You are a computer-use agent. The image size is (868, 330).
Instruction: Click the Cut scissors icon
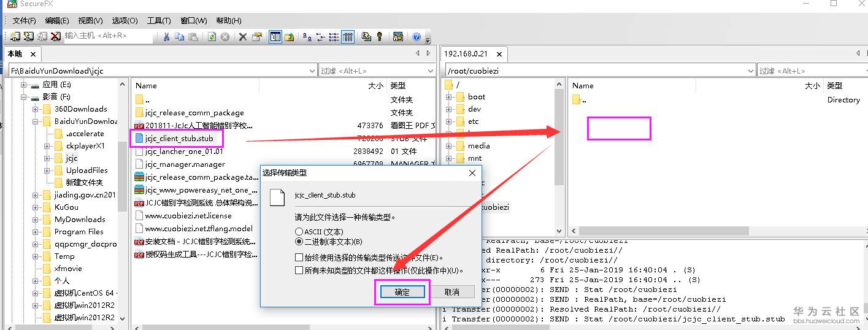coord(166,36)
